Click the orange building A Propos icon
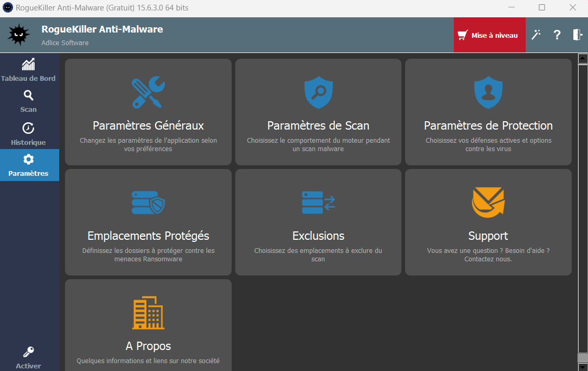 pos(148,313)
